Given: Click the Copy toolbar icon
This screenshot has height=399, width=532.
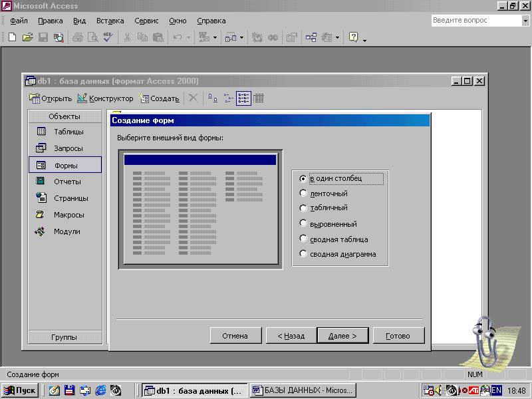Looking at the screenshot, I should click(x=142, y=37).
